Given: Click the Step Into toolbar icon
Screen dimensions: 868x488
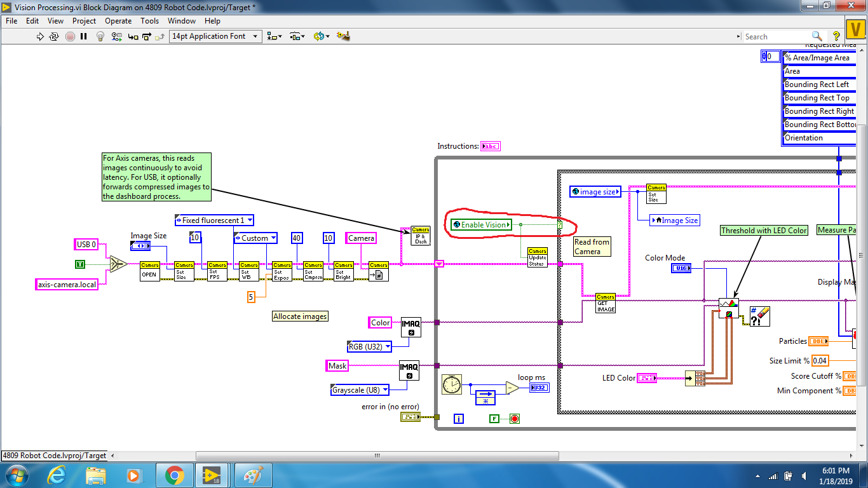Looking at the screenshot, I should (133, 36).
